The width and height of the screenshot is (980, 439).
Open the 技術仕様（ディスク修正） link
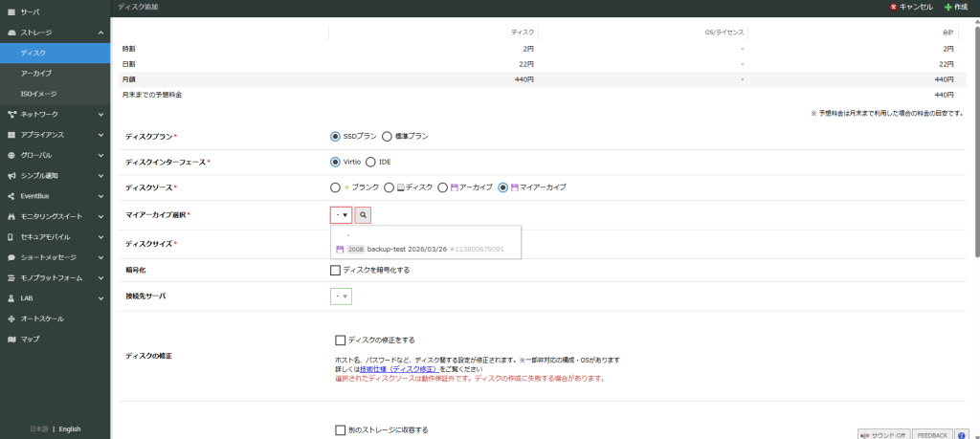399,368
